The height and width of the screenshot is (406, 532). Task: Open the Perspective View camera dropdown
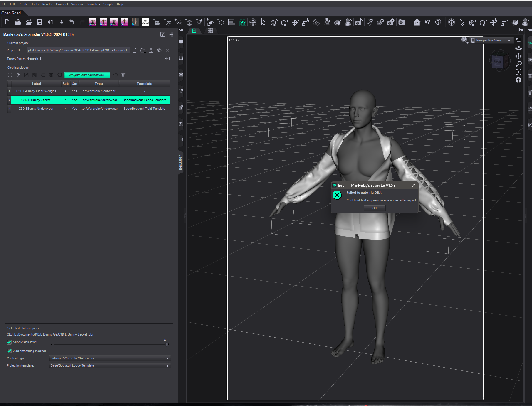coord(492,40)
